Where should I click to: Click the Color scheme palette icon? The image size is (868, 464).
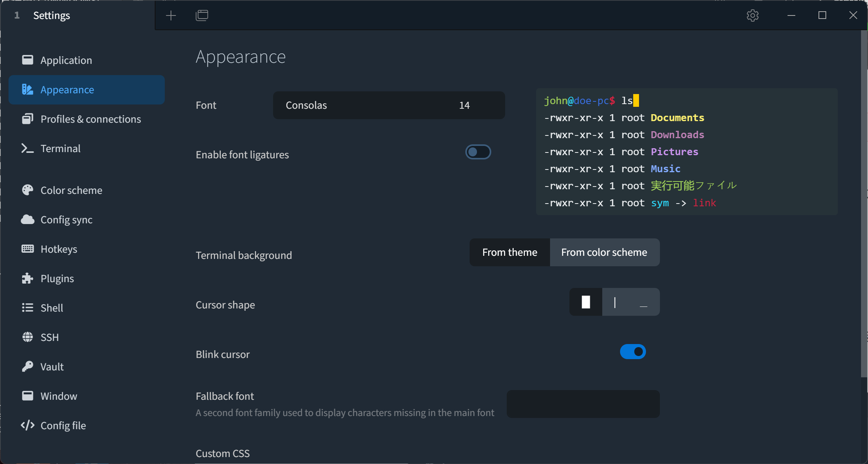[27, 190]
